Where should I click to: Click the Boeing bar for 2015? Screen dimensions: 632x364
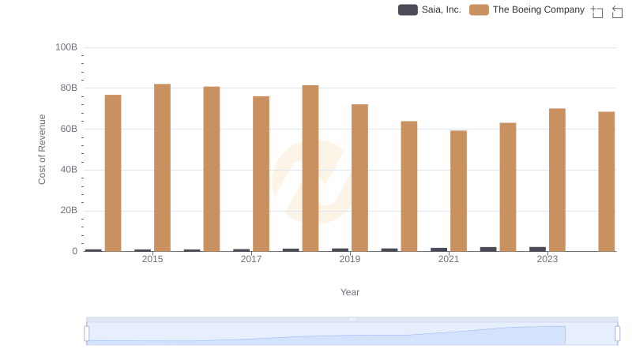[x=162, y=167]
